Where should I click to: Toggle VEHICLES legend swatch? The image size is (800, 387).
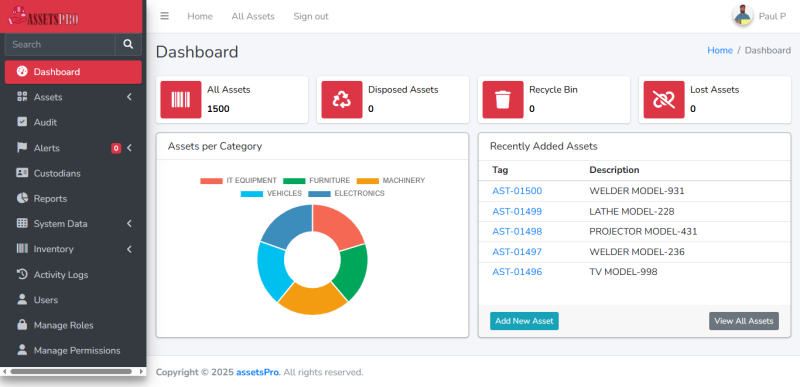[252, 194]
